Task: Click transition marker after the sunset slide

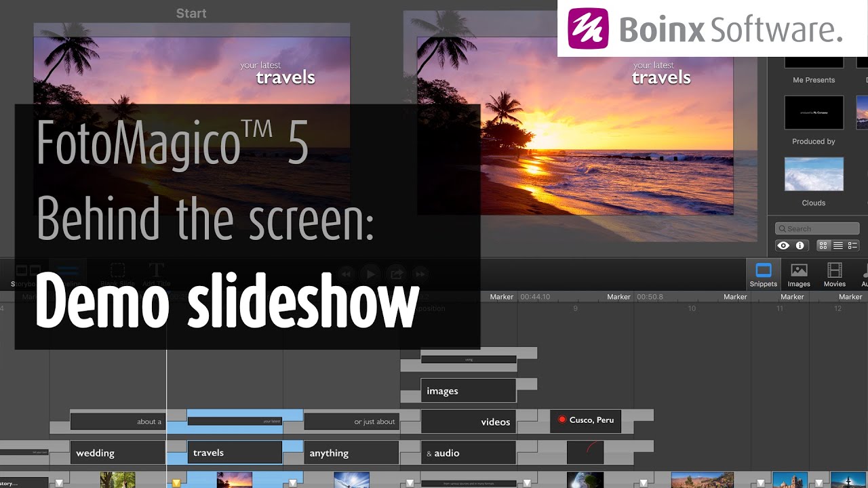Action: [293, 483]
